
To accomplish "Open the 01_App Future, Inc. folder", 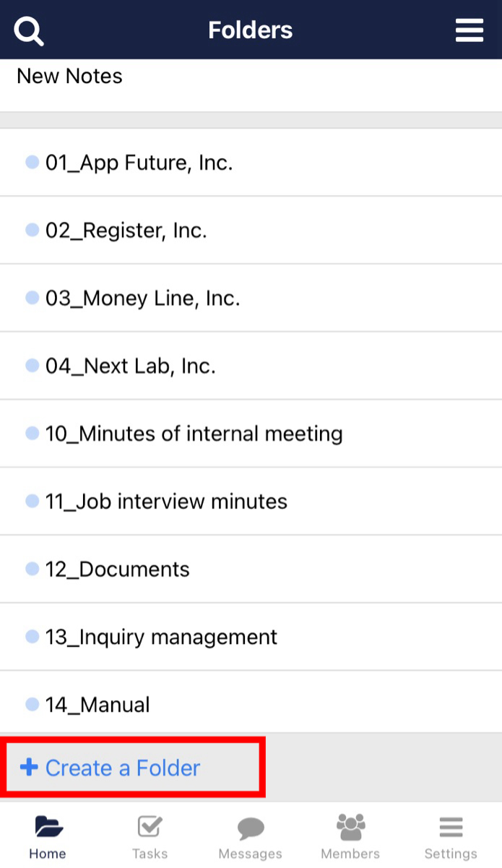I will tap(139, 163).
